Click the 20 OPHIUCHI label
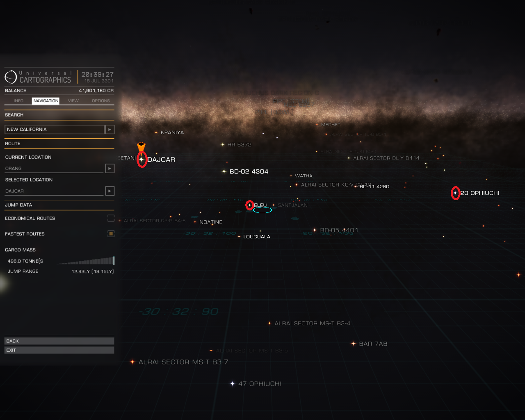Image resolution: width=525 pixels, height=420 pixels. pos(480,193)
